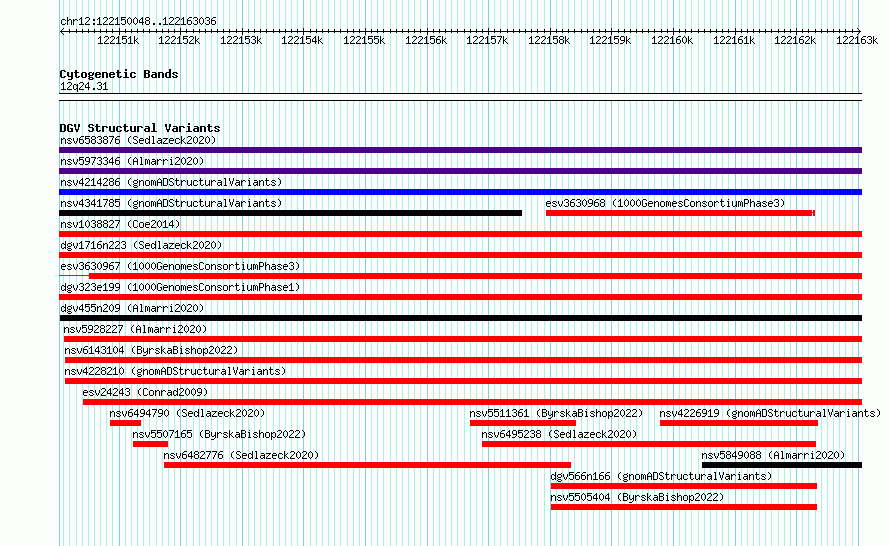The image size is (890, 546).
Task: Click the 122154k ruler mark
Action: click(302, 40)
